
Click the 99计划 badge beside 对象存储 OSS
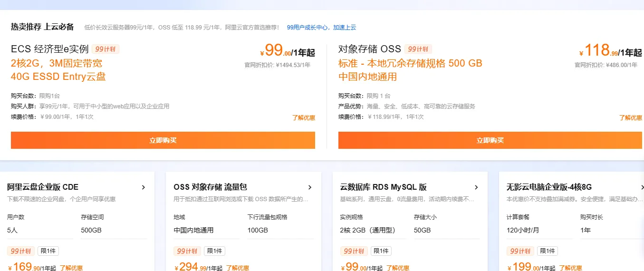click(x=419, y=49)
